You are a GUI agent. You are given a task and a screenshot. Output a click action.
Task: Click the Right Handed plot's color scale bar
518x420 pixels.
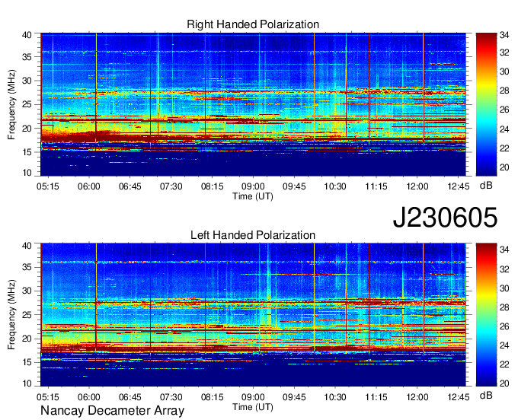(486, 104)
